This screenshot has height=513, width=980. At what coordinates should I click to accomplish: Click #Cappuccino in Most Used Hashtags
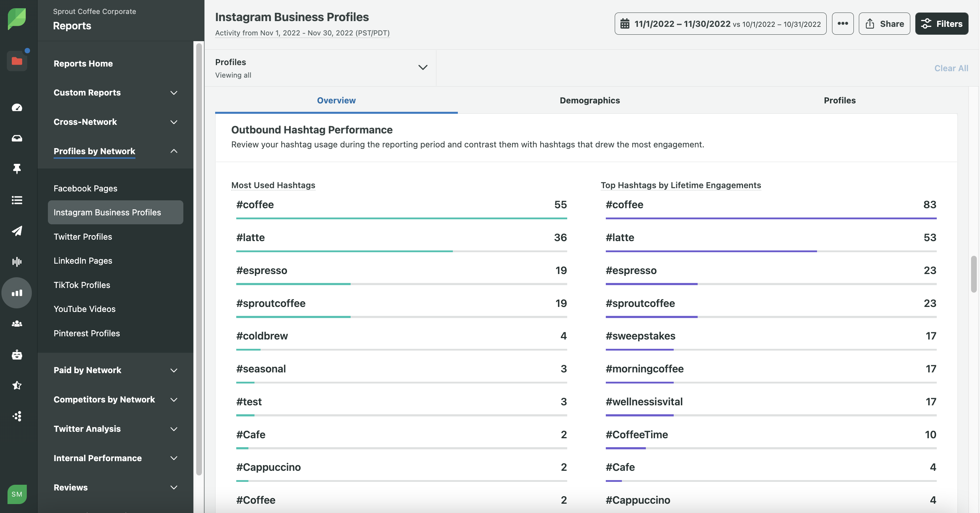tap(268, 467)
